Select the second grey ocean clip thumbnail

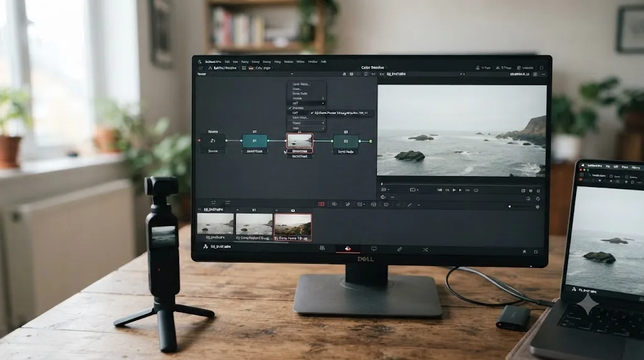254,224
